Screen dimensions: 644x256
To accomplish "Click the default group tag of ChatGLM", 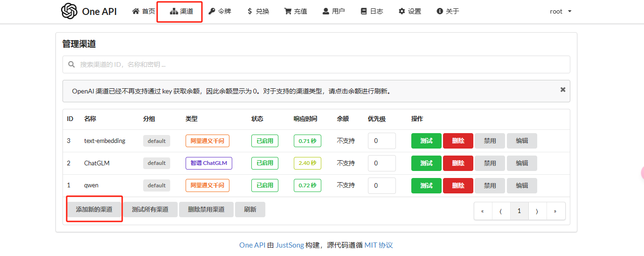I will click(157, 163).
